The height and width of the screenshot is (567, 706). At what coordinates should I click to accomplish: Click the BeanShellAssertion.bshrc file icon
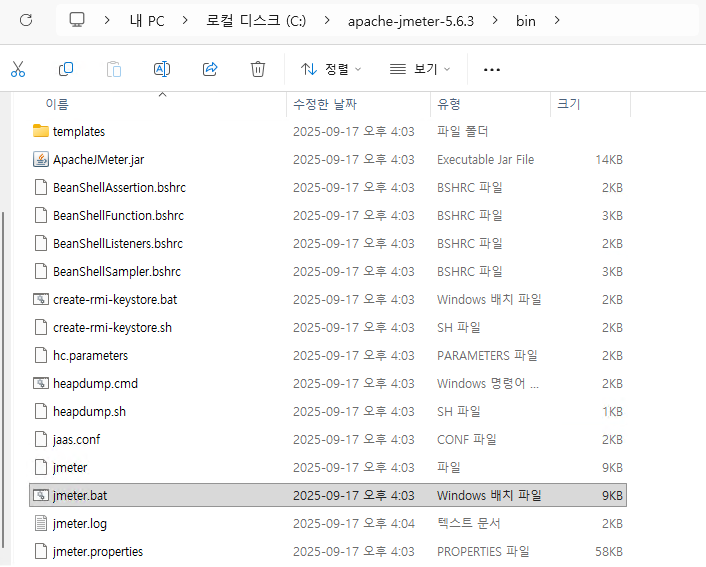point(41,187)
